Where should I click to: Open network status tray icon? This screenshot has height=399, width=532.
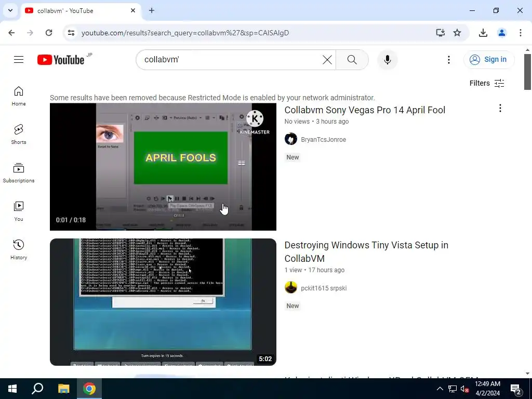pos(453,389)
